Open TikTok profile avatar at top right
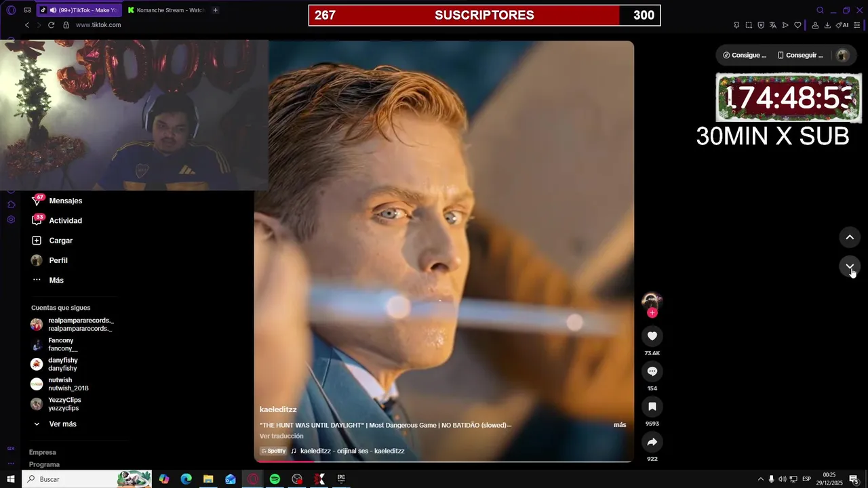The width and height of the screenshot is (868, 488). [x=843, y=56]
